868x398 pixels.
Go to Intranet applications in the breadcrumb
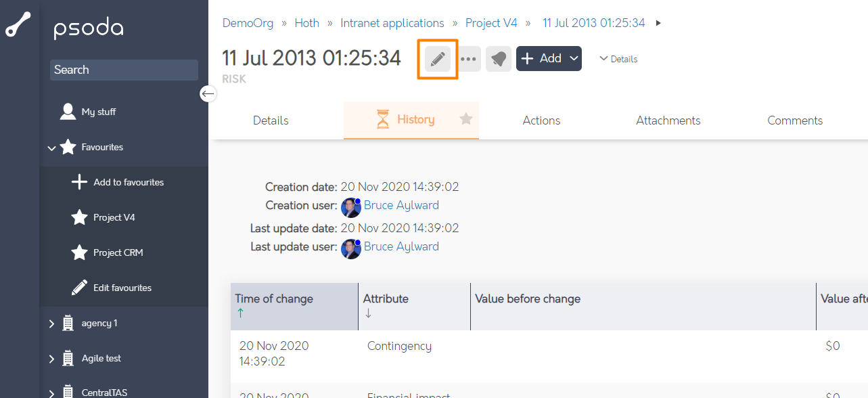pos(392,23)
